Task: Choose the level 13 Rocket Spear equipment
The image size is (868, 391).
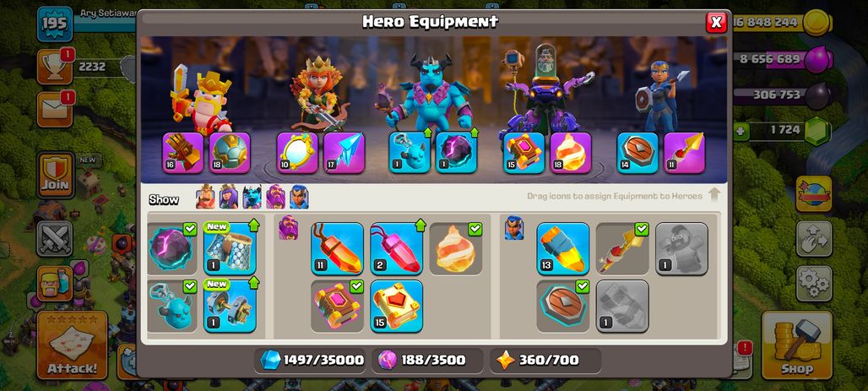Action: pyautogui.click(x=563, y=248)
